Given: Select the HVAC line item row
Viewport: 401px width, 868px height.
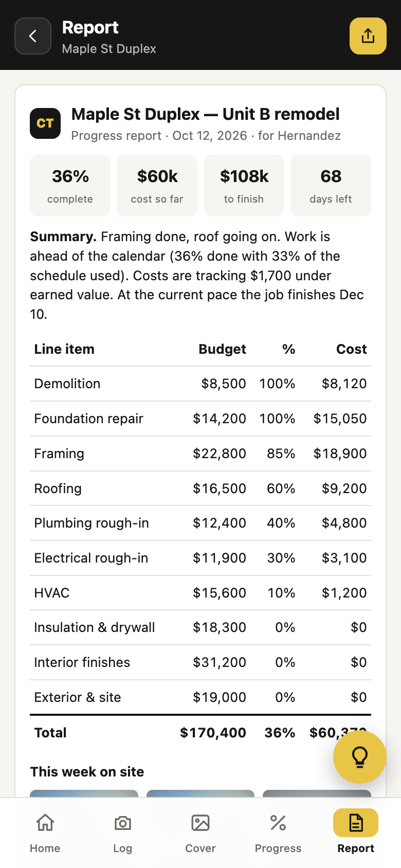Looking at the screenshot, I should [x=200, y=593].
